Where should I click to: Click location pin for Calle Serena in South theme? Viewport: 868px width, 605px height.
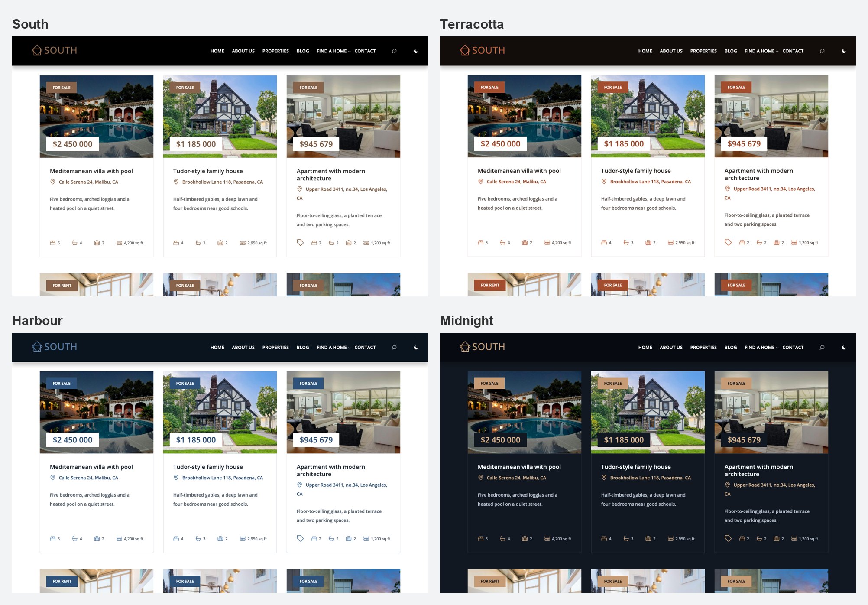click(53, 182)
